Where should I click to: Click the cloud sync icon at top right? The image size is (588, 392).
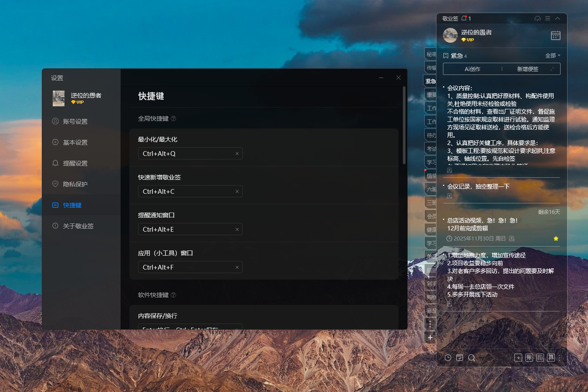(537, 18)
